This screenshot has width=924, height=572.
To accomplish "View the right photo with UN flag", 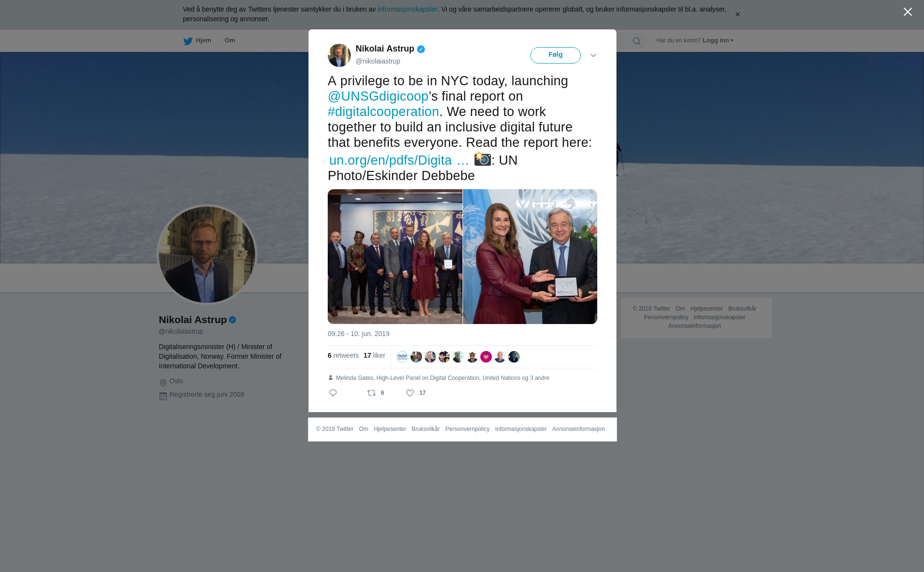I will pyautogui.click(x=530, y=257).
